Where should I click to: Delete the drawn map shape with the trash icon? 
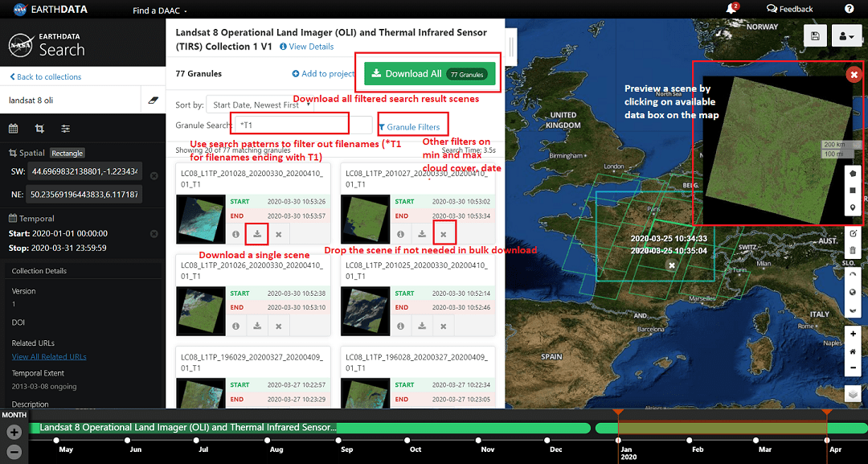853,250
